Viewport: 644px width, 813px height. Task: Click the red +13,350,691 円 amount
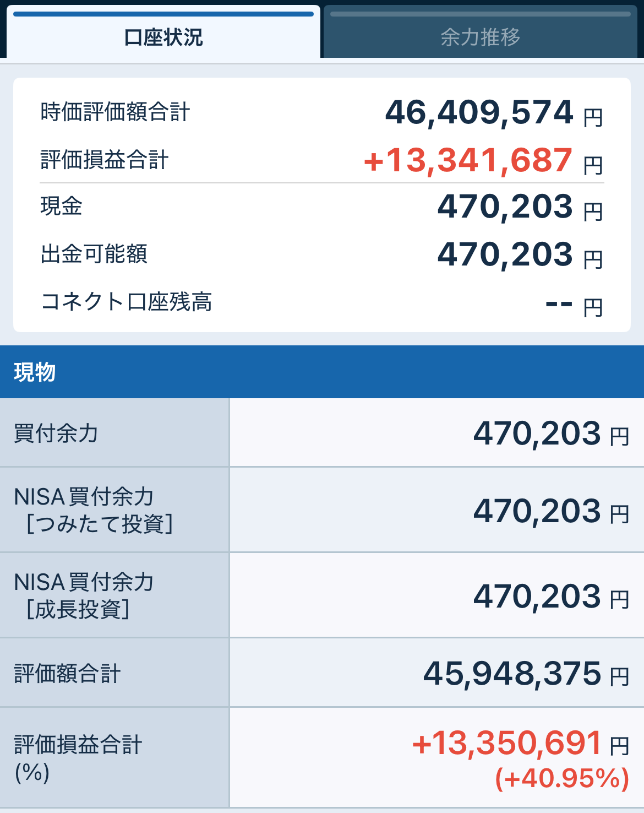(520, 744)
